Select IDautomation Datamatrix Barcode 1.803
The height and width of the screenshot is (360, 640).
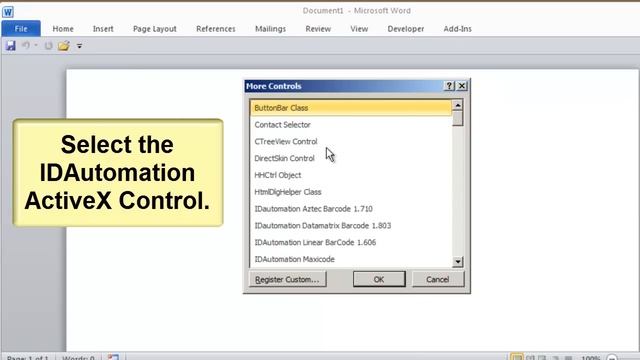coord(351,226)
